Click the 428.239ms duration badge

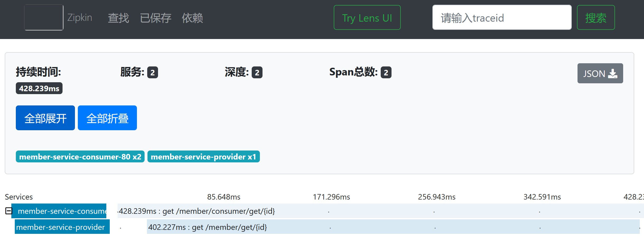(x=39, y=88)
